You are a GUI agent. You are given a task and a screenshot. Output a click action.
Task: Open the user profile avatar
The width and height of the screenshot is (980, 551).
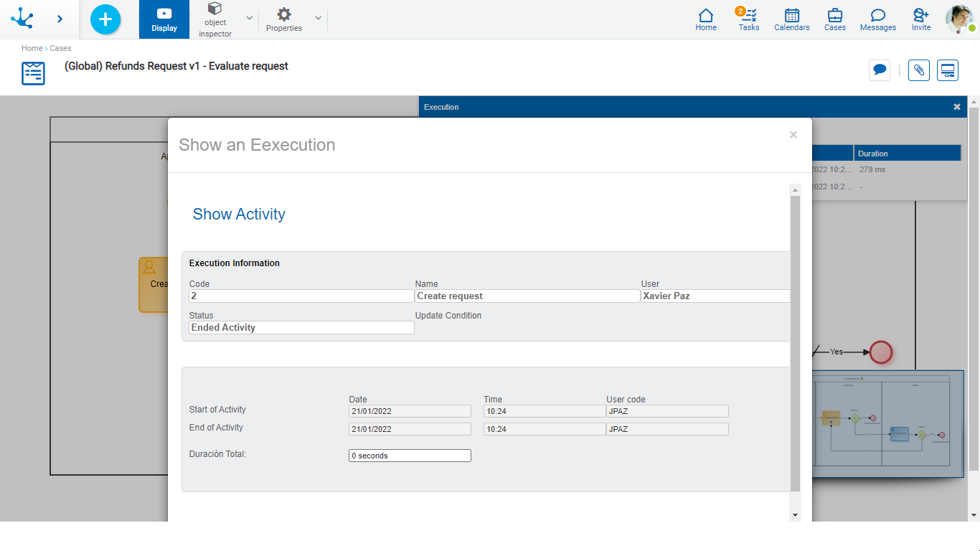(958, 19)
